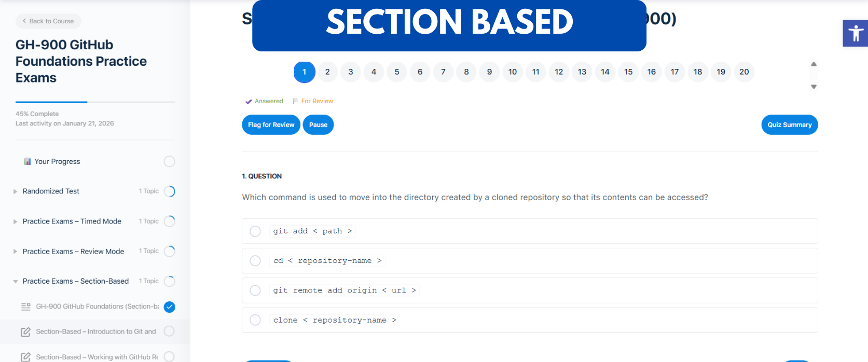Collapse Practice Exams – Section-Based
The width and height of the screenshot is (868, 362).
click(x=16, y=282)
